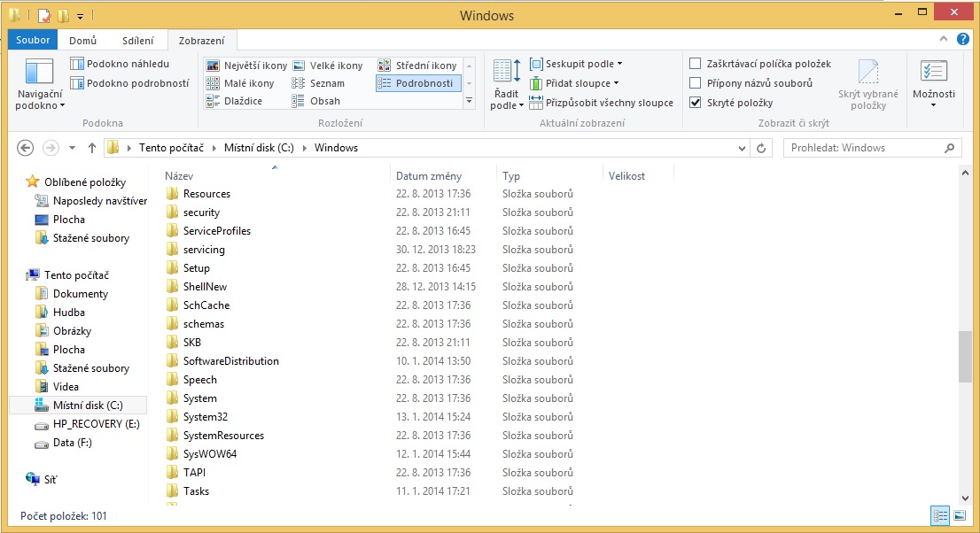
Task: Toggle Podokno podrobností details pane
Action: [x=129, y=83]
